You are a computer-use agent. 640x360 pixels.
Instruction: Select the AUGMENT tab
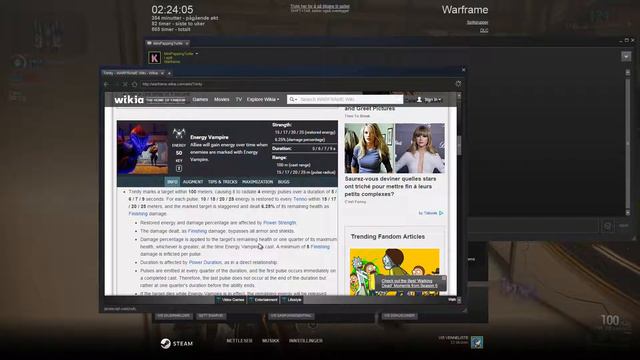tap(193, 182)
